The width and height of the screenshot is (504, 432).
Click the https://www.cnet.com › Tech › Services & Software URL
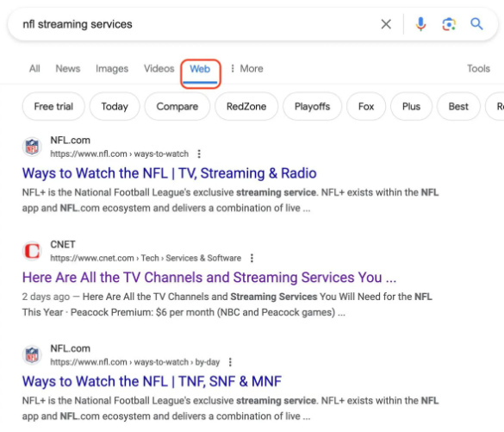click(x=146, y=258)
